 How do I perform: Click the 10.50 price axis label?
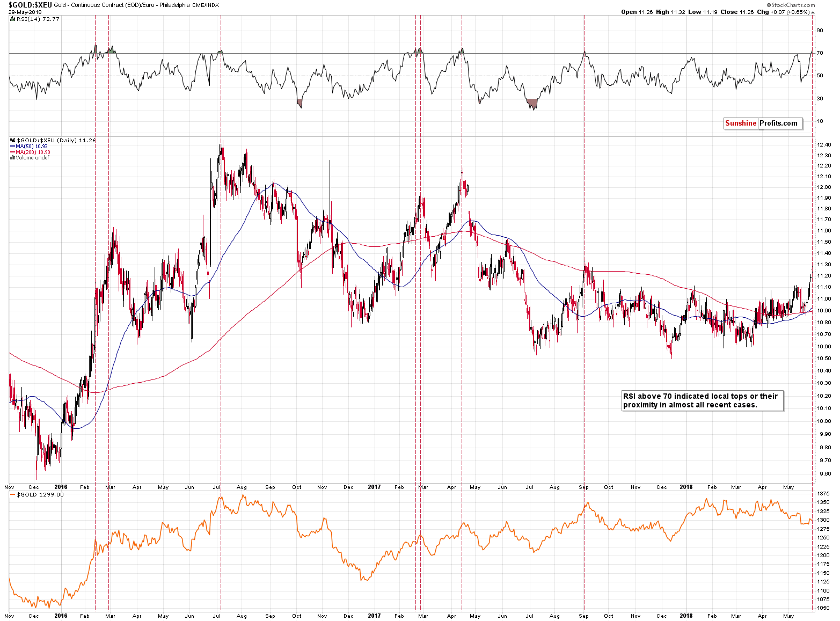coord(823,359)
